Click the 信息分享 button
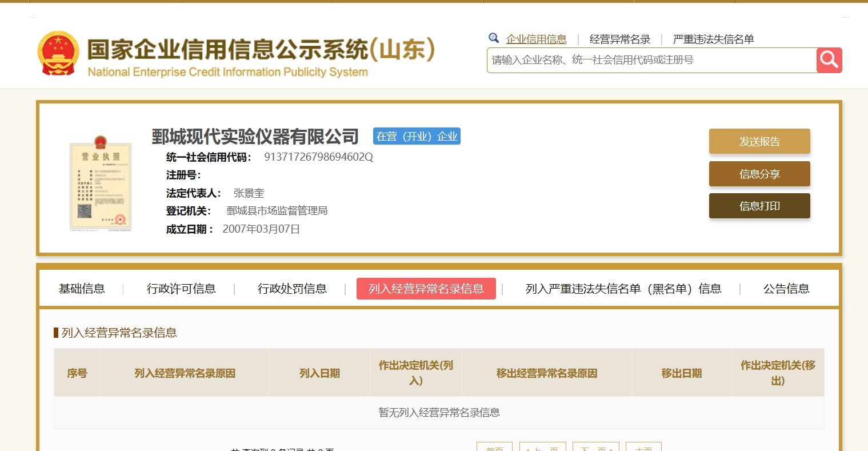868x451 pixels. coord(759,174)
